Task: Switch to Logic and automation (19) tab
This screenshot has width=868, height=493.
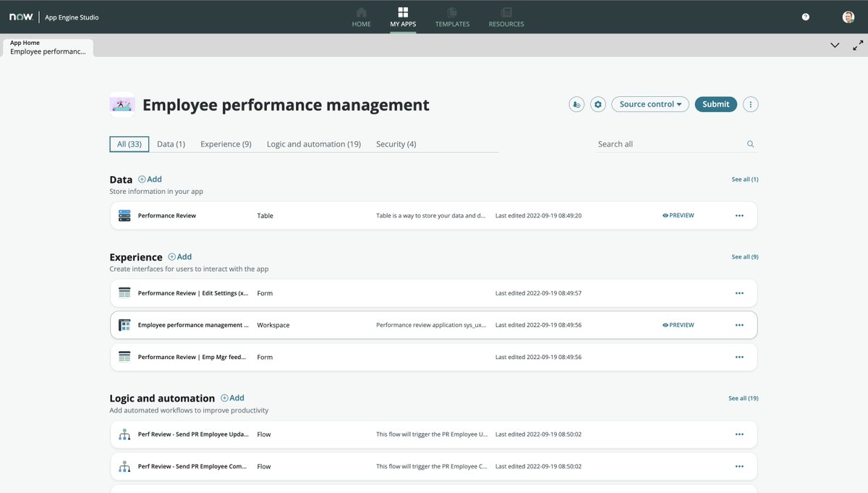Action: click(x=314, y=144)
